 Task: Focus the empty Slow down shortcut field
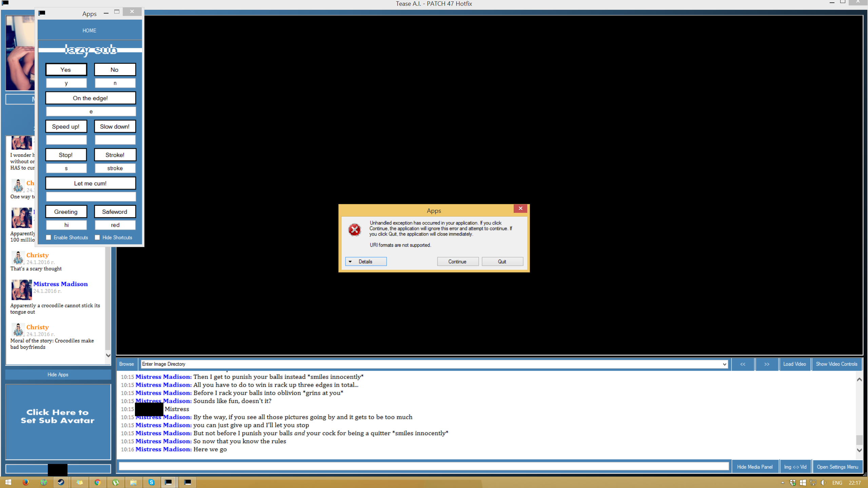(115, 140)
